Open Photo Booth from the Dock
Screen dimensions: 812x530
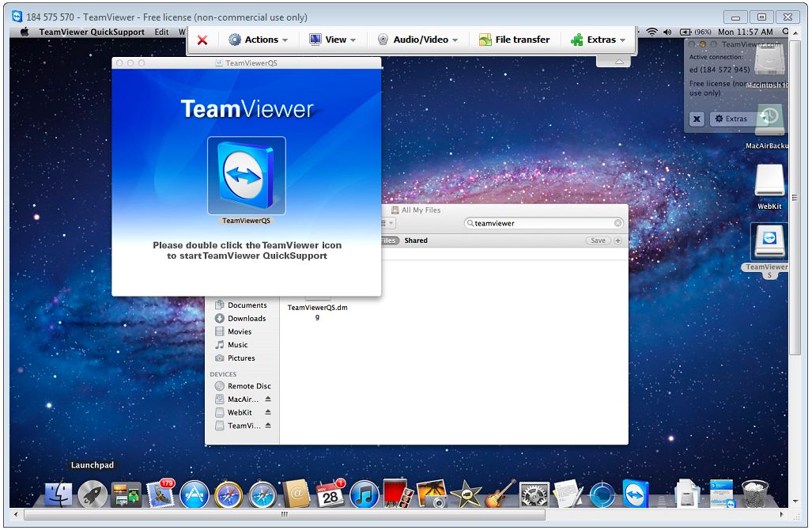[x=398, y=494]
